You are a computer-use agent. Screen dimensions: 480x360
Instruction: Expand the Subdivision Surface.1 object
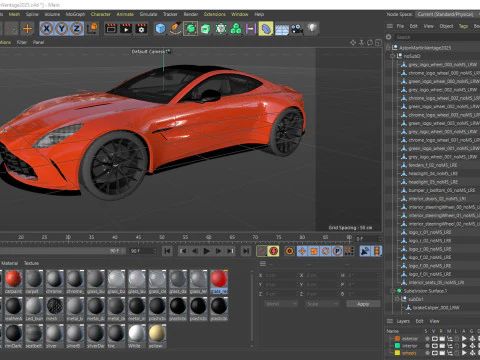coord(393,291)
